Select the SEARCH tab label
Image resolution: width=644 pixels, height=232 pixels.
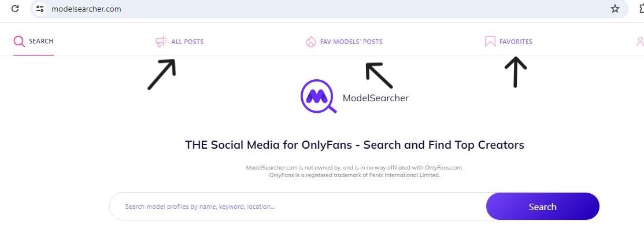(41, 42)
